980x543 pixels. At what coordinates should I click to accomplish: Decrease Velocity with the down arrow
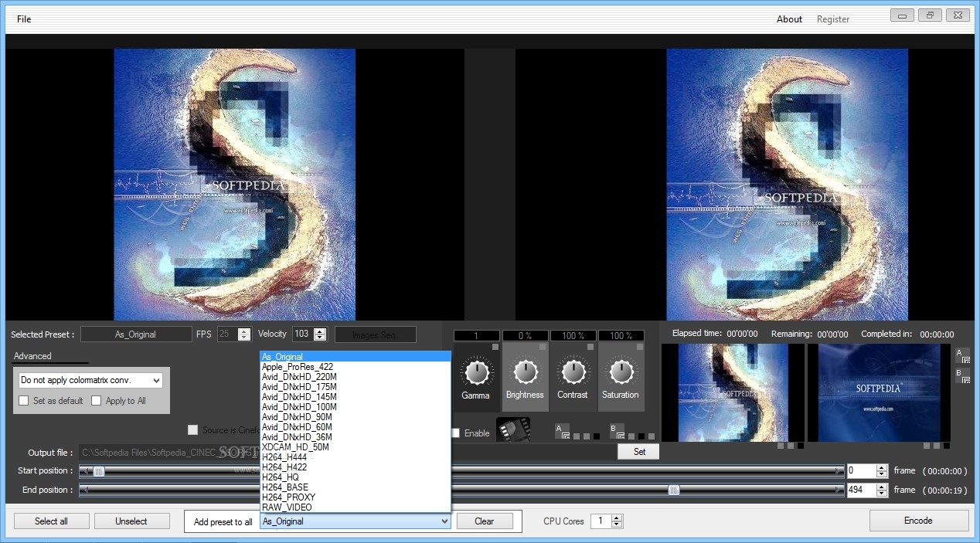pyautogui.click(x=320, y=338)
